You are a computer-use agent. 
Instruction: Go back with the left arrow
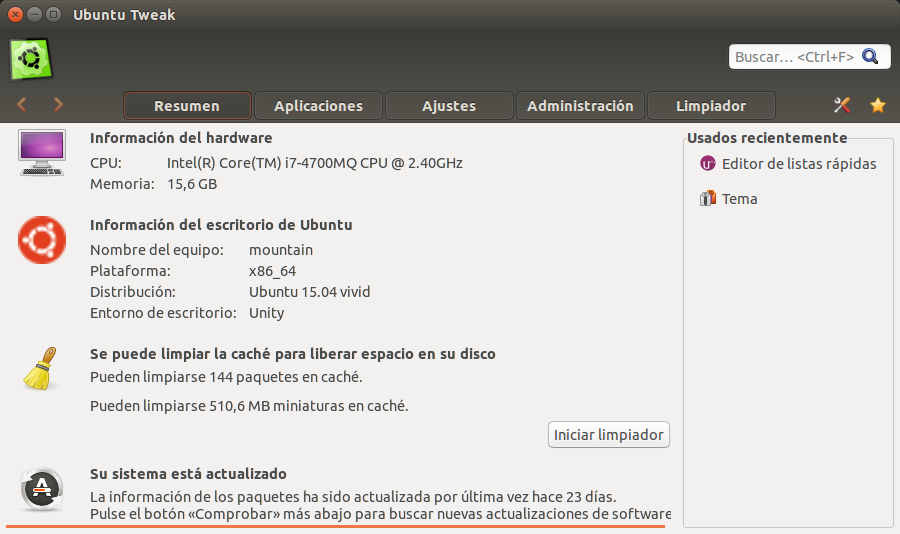pyautogui.click(x=22, y=105)
